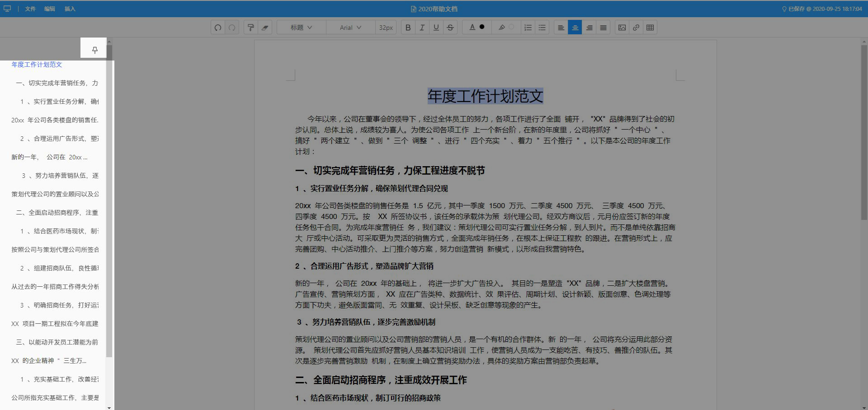
Task: Click the document vertical scrollbar thumb
Action: (x=864, y=132)
